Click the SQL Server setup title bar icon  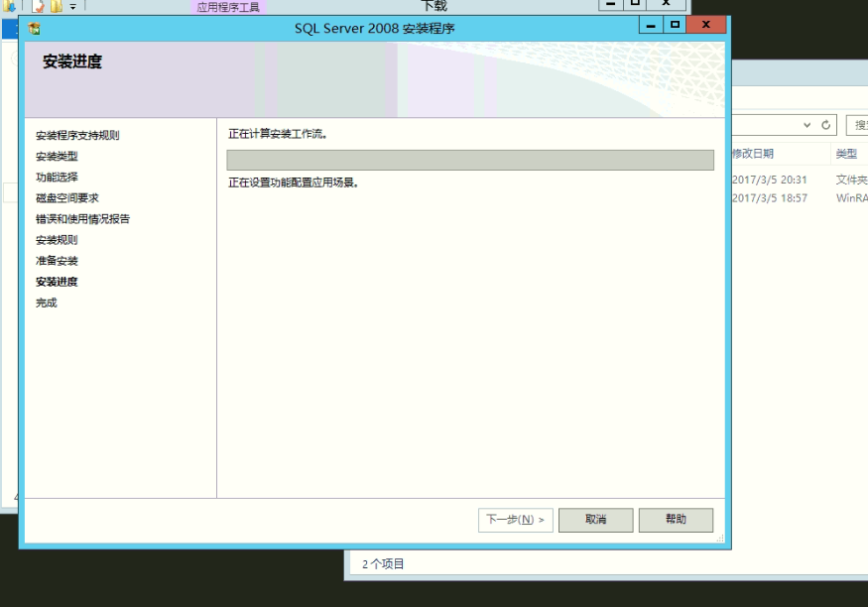point(34,28)
